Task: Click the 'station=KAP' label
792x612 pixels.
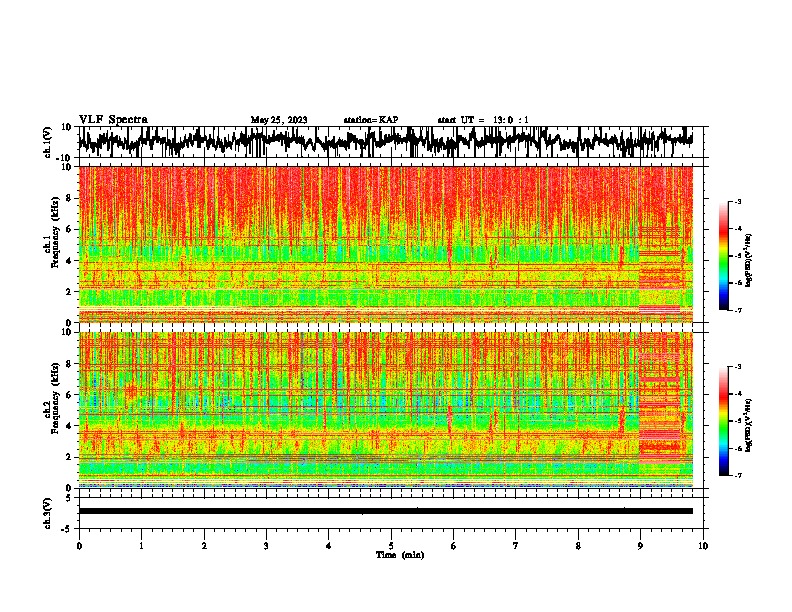Action: (x=371, y=120)
